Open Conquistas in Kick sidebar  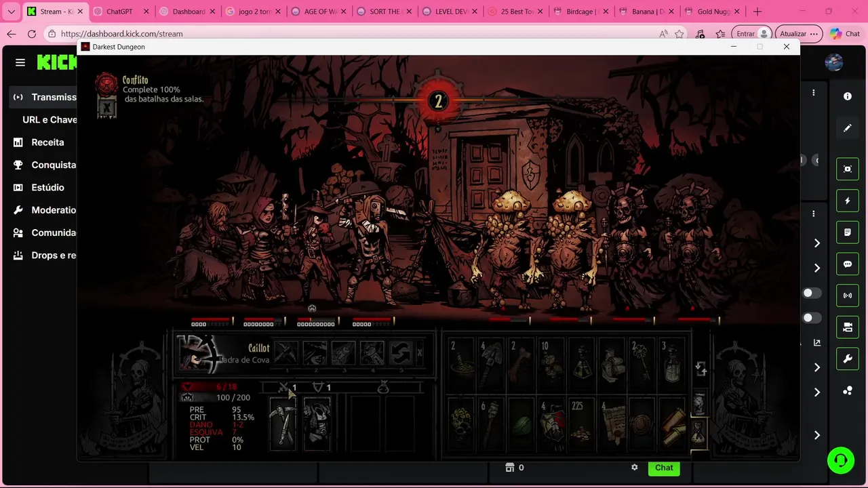[45, 165]
